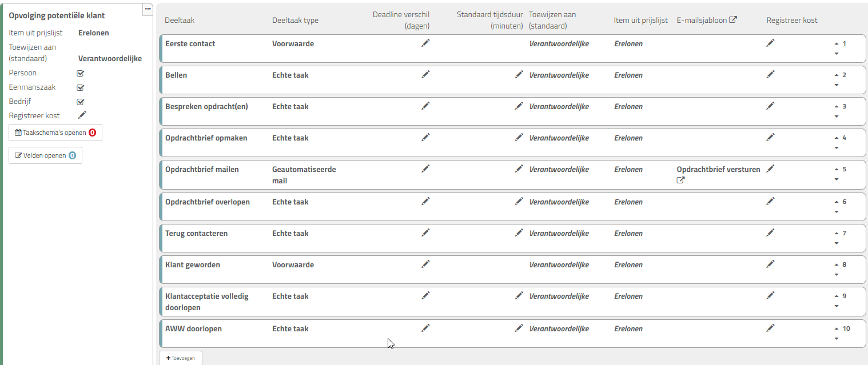
Task: Edit deadline pencil for Klant geworden row
Action: click(425, 264)
